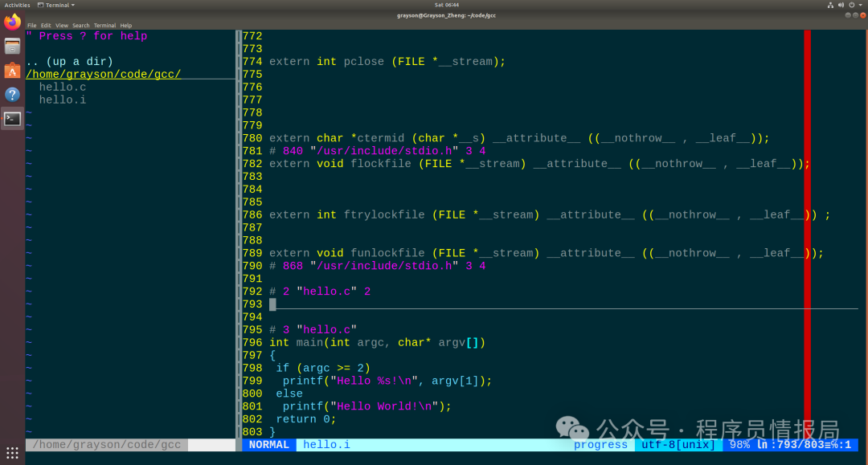
Task: Open the volume indicator icon
Action: 841,5
